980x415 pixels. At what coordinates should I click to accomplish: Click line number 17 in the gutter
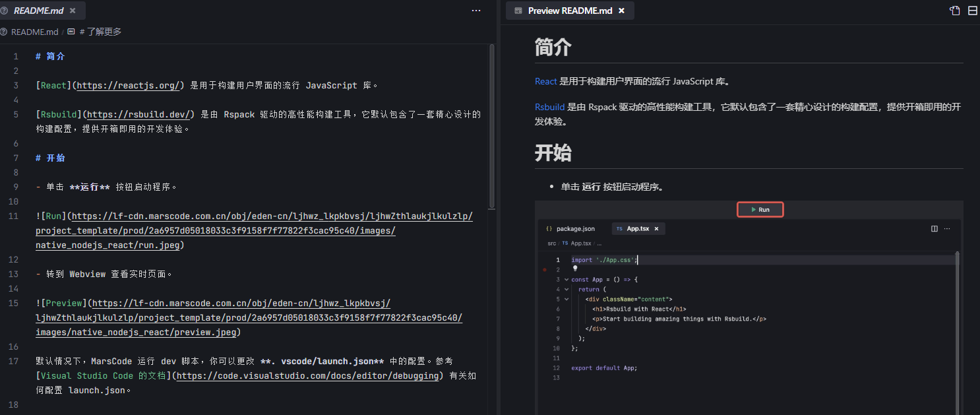14,361
